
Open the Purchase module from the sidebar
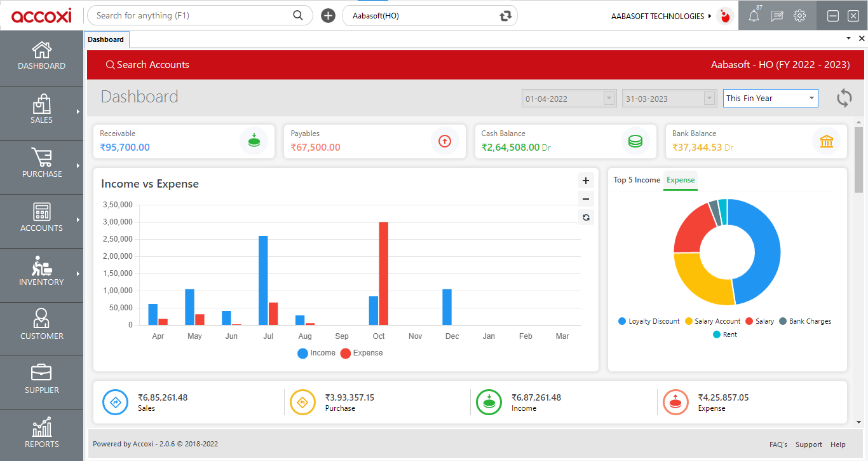41,167
